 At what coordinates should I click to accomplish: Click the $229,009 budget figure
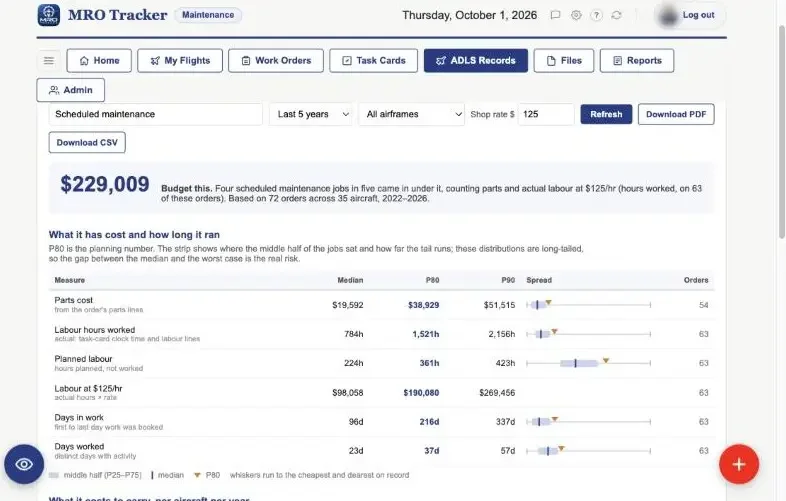(x=105, y=184)
